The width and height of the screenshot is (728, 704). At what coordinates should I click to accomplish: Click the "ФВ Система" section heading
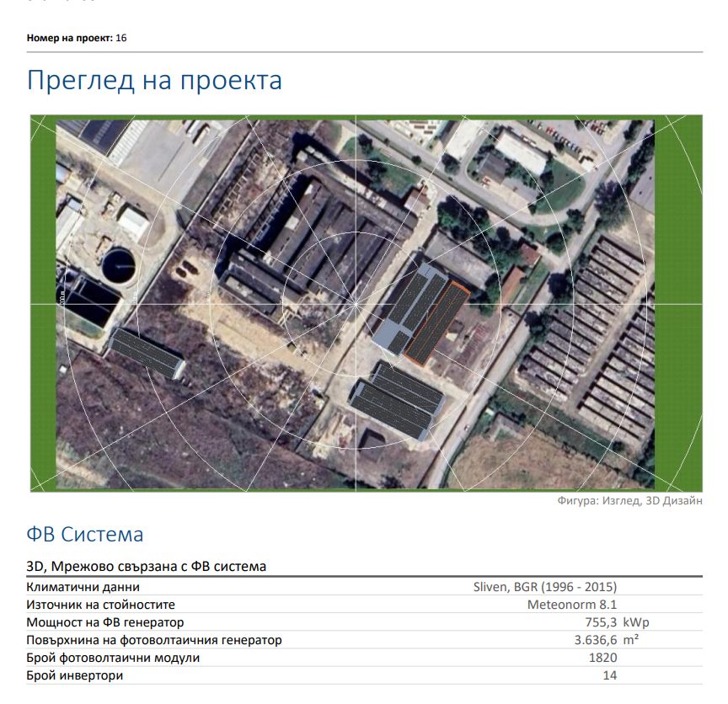(x=84, y=534)
